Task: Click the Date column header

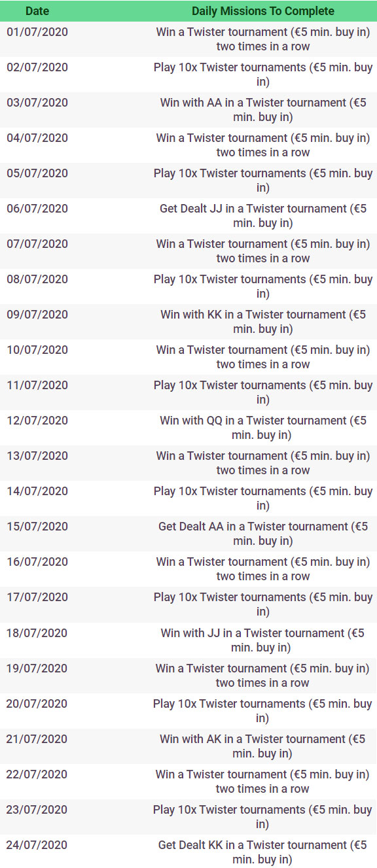Action: (x=37, y=11)
